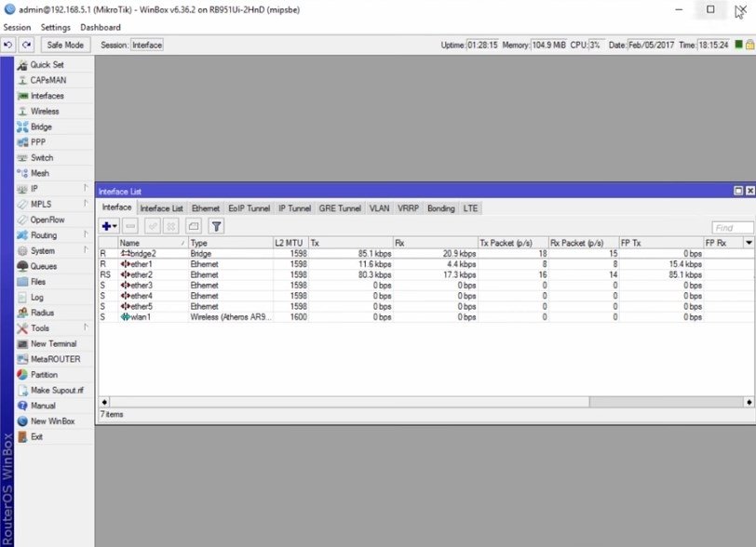Click the comment note button

click(x=194, y=226)
